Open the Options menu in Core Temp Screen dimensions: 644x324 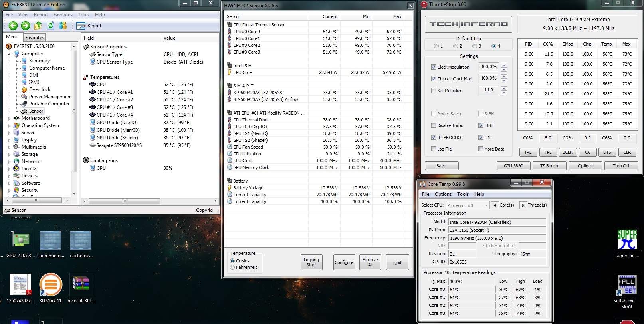coord(443,194)
